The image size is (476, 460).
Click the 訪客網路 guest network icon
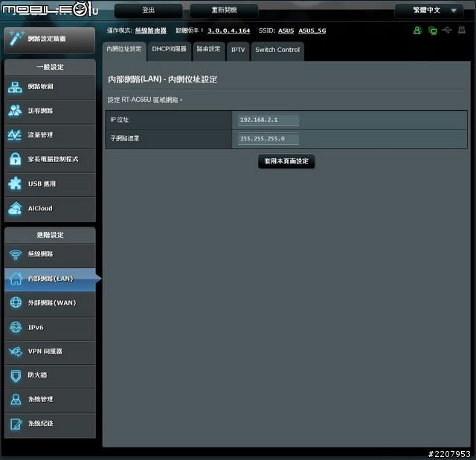tap(16, 111)
